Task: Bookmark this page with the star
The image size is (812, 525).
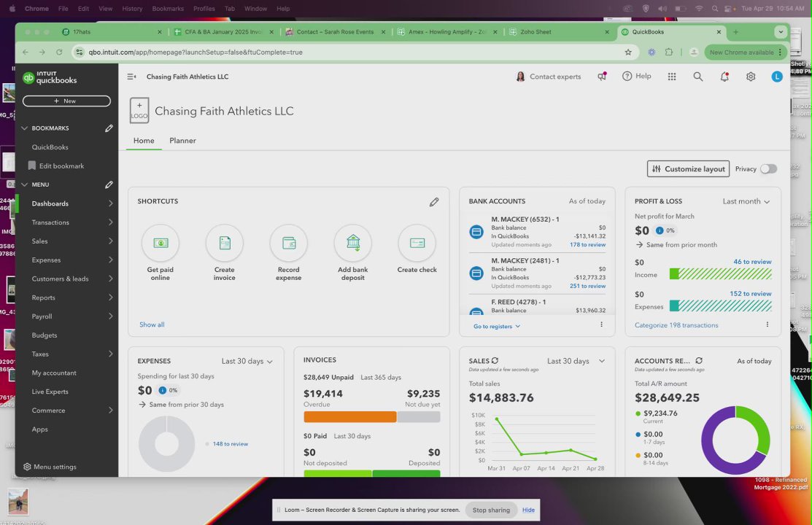Action: pos(628,52)
